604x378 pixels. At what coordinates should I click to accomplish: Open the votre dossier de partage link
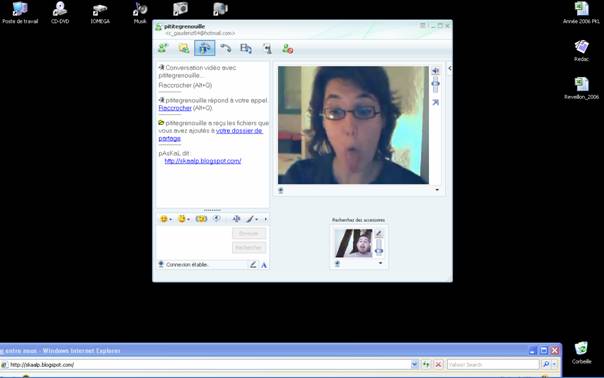tap(210, 134)
